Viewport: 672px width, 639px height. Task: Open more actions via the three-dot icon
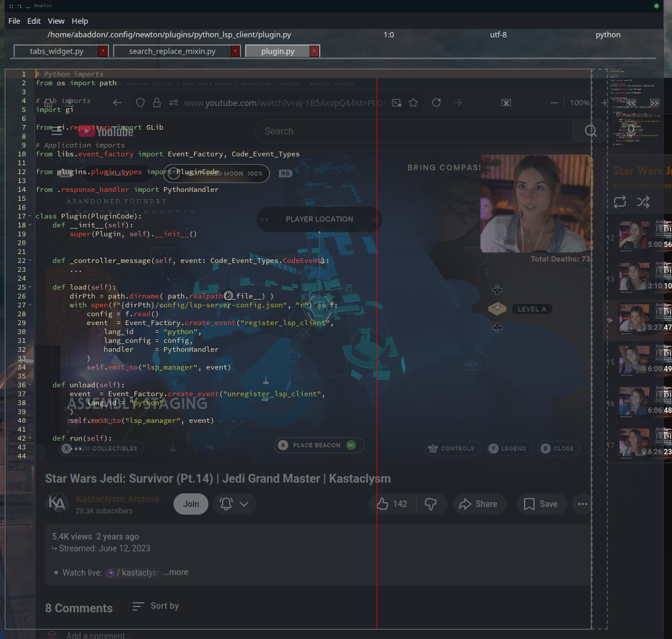[x=582, y=503]
